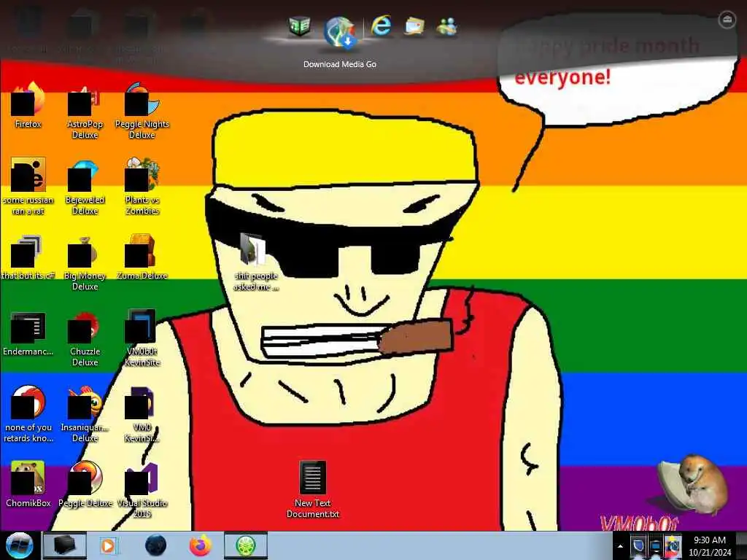The image size is (747, 560).
Task: Open Visual Studio 2015 desktop shortcut
Action: tap(142, 489)
